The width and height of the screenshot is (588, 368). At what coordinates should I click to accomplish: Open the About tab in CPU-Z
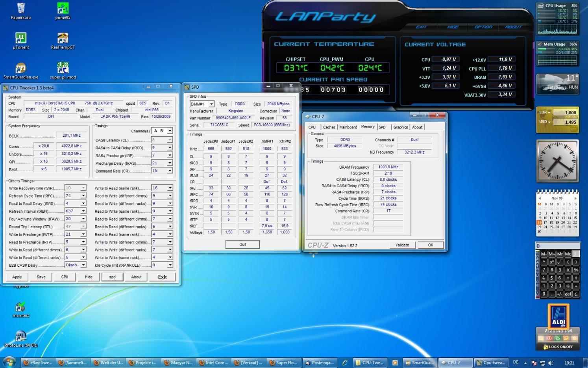417,127
